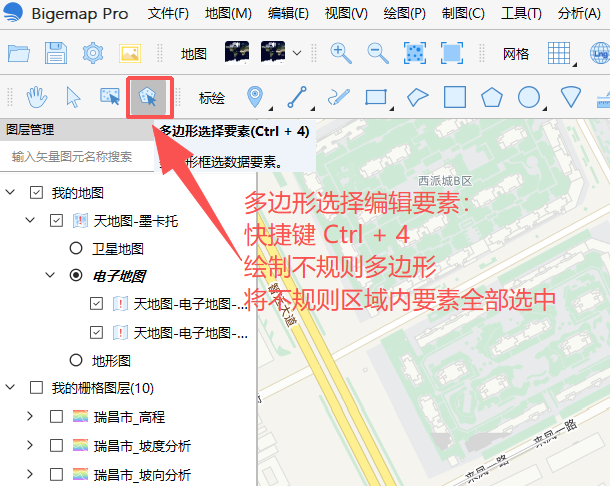Open the settings gear icon
610x486 pixels.
pos(93,53)
